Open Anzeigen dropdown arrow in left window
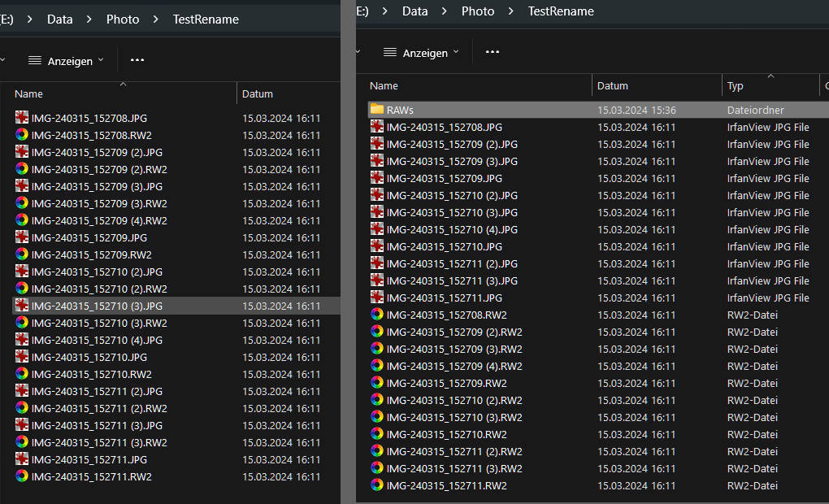 101,60
